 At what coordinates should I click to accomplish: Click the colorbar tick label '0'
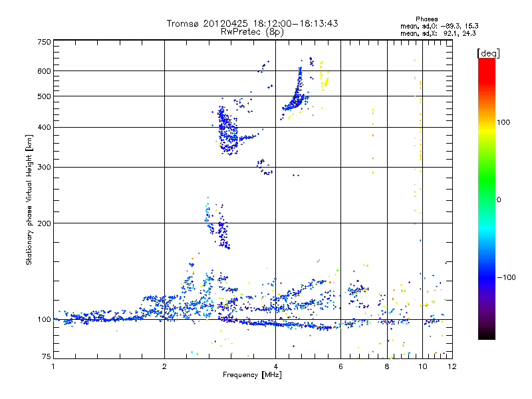coord(498,199)
